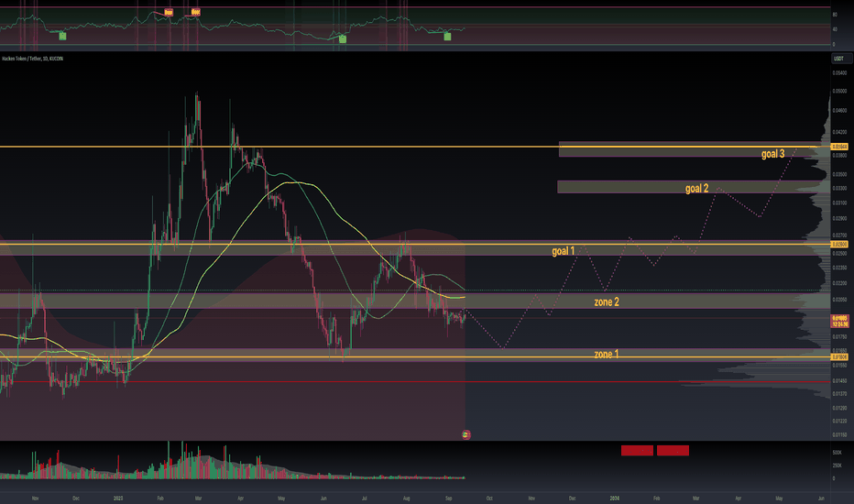The height and width of the screenshot is (504, 854).
Task: Select the 'zone 2' text label
Action: 607,301
